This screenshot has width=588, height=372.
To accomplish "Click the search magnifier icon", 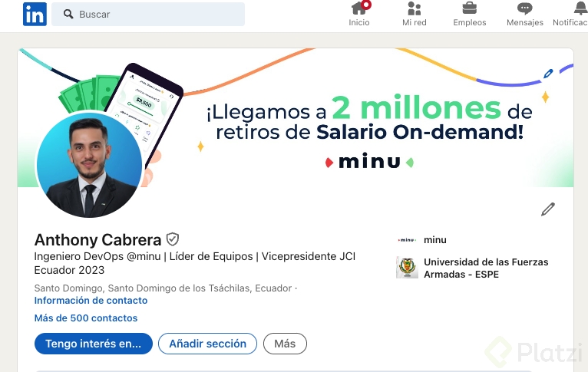I will pos(68,15).
